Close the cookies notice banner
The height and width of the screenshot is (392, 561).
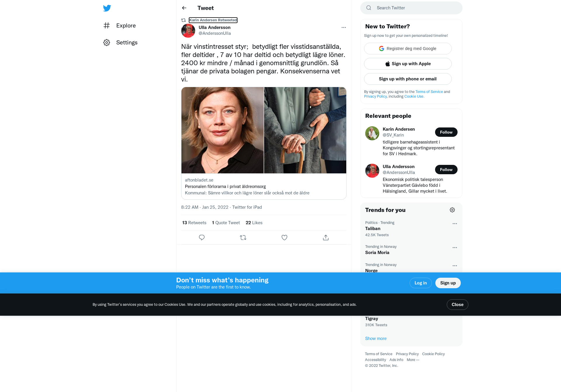click(x=458, y=305)
